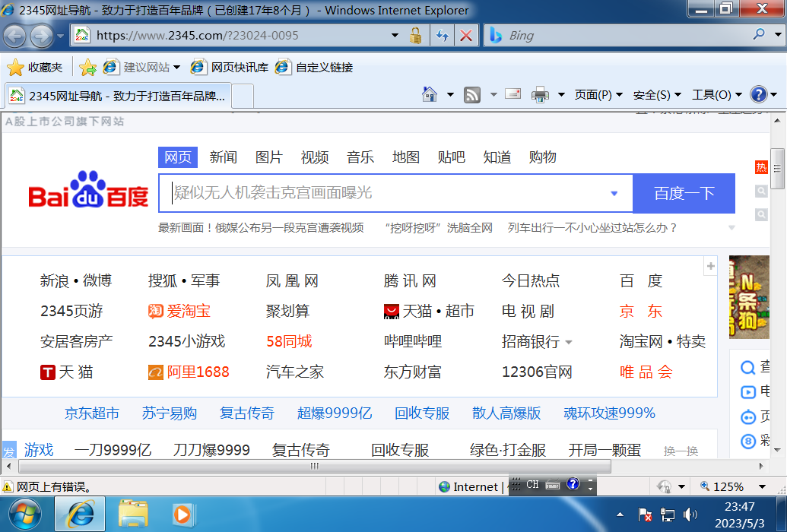
Task: Open the 哔哩哔哩 link
Action: (x=413, y=341)
